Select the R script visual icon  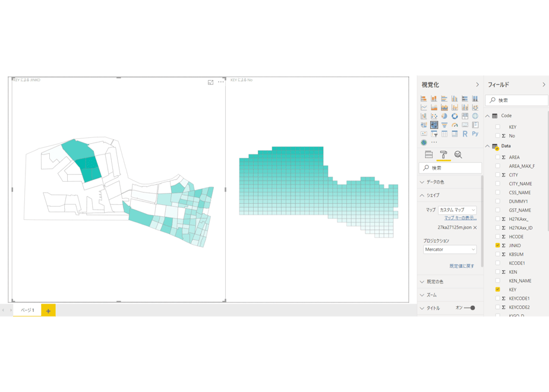(465, 134)
